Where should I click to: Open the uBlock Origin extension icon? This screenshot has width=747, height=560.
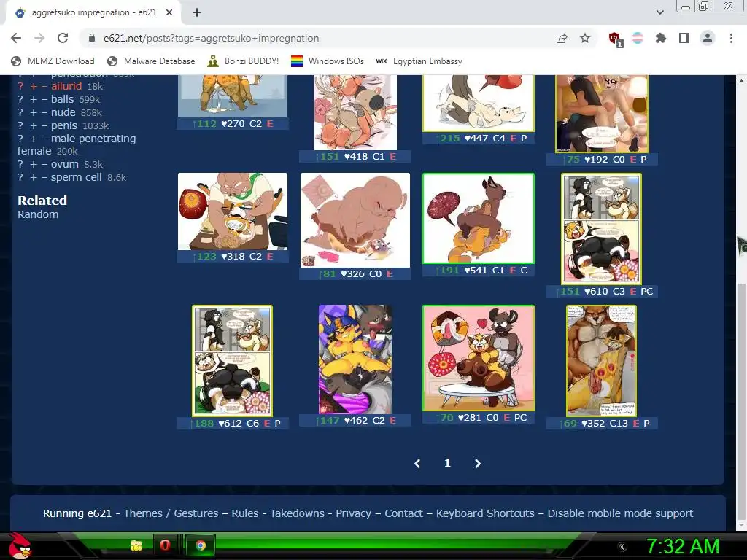[615, 39]
